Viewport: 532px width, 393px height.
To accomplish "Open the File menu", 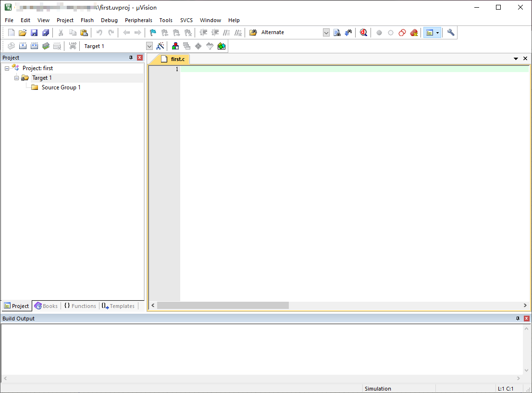I will [x=9, y=20].
